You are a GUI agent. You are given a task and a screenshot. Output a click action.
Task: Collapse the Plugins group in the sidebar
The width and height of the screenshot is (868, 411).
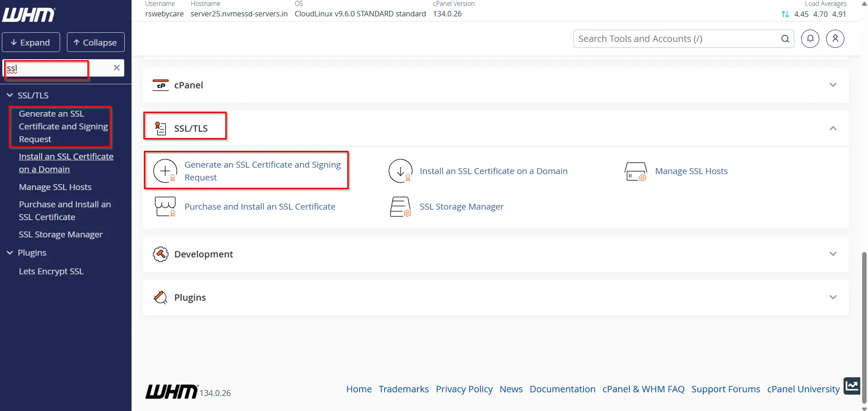click(x=10, y=252)
